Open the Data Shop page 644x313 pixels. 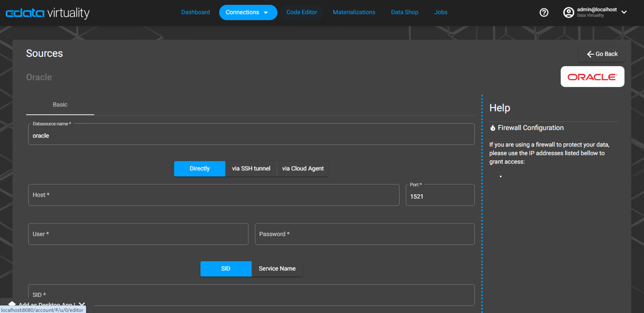(x=404, y=12)
